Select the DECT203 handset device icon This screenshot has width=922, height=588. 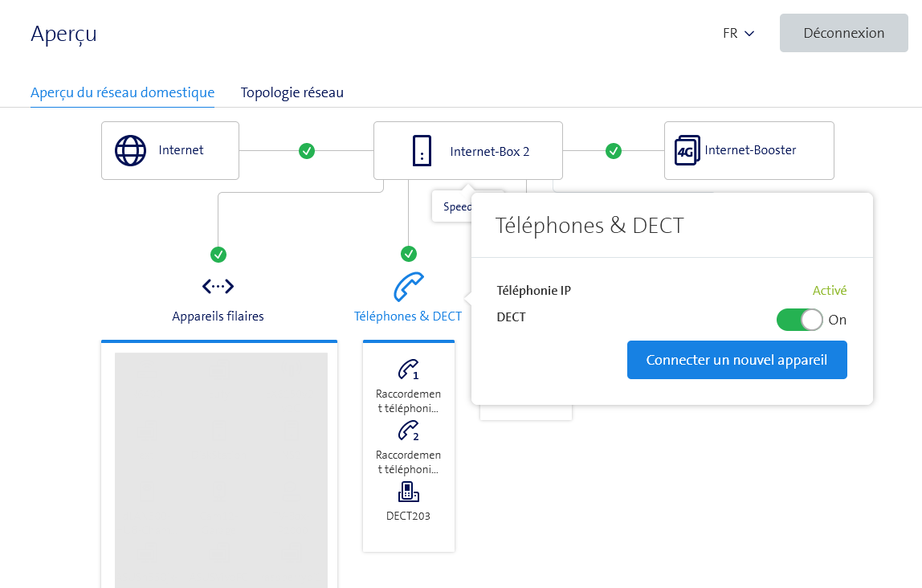[x=408, y=492]
